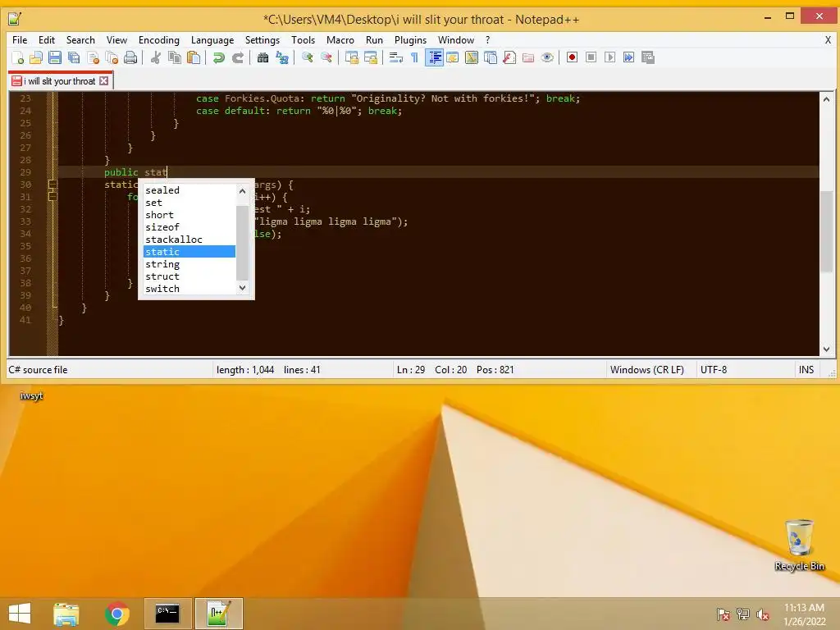
Task: Choose 'stackalloc' in autocomplete list
Action: [189, 240]
